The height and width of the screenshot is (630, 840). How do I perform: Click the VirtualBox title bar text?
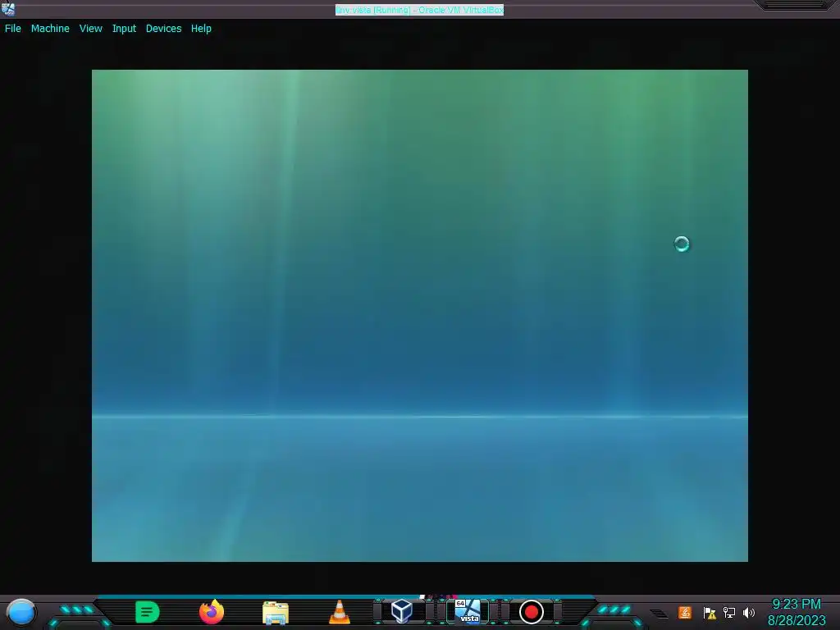pos(419,10)
